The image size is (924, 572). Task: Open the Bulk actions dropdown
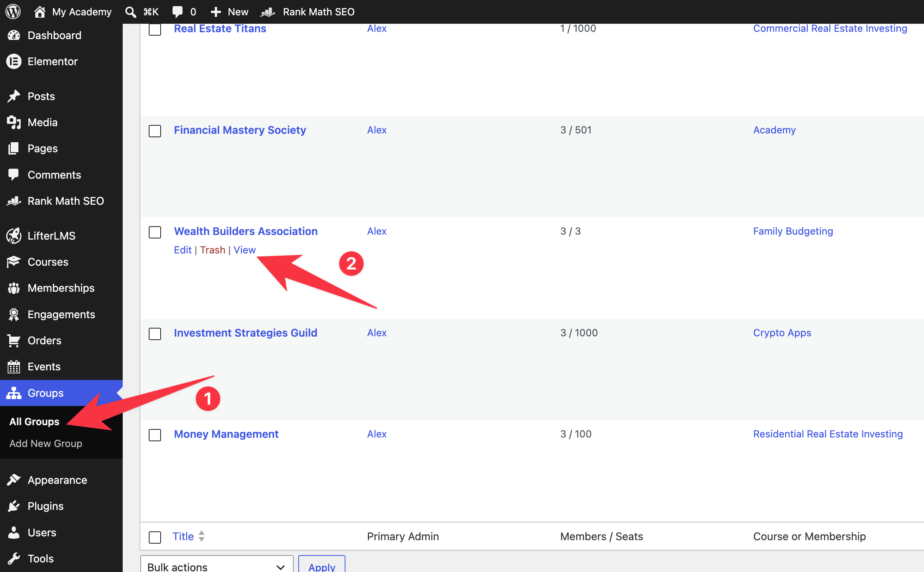217,565
